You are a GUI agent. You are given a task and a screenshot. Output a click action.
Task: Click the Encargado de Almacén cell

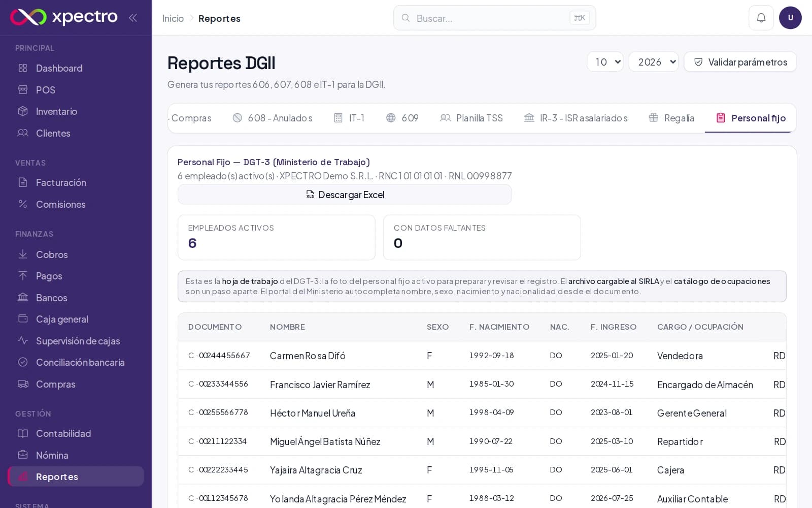[705, 385]
